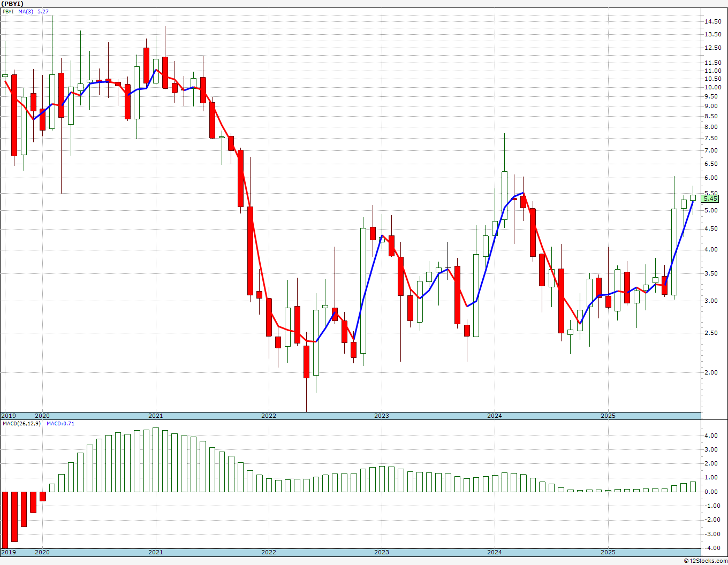The height and width of the screenshot is (565, 728).
Task: Select 2024 on the MACD panel timeline
Action: pyautogui.click(x=495, y=552)
